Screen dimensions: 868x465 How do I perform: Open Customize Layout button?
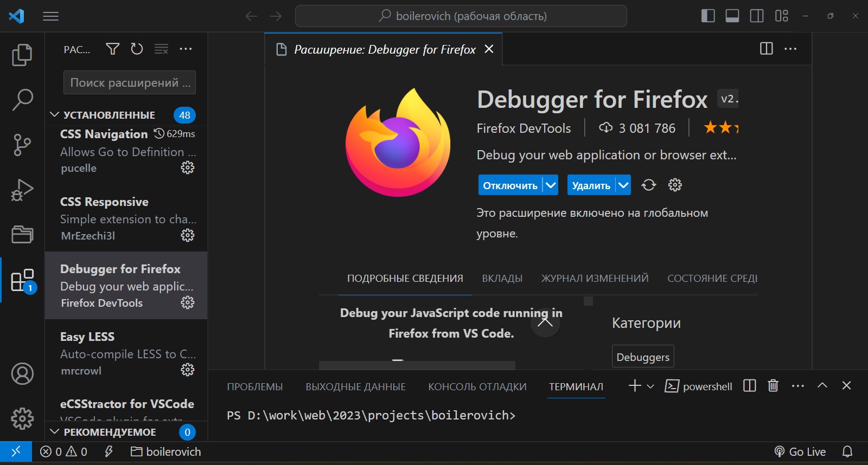coord(782,16)
